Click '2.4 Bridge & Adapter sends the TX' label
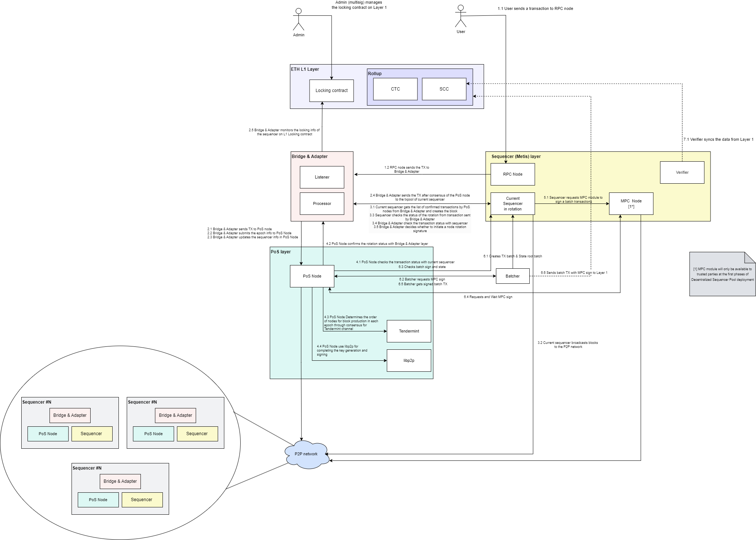Viewport: 756px width, 540px height. point(420,197)
